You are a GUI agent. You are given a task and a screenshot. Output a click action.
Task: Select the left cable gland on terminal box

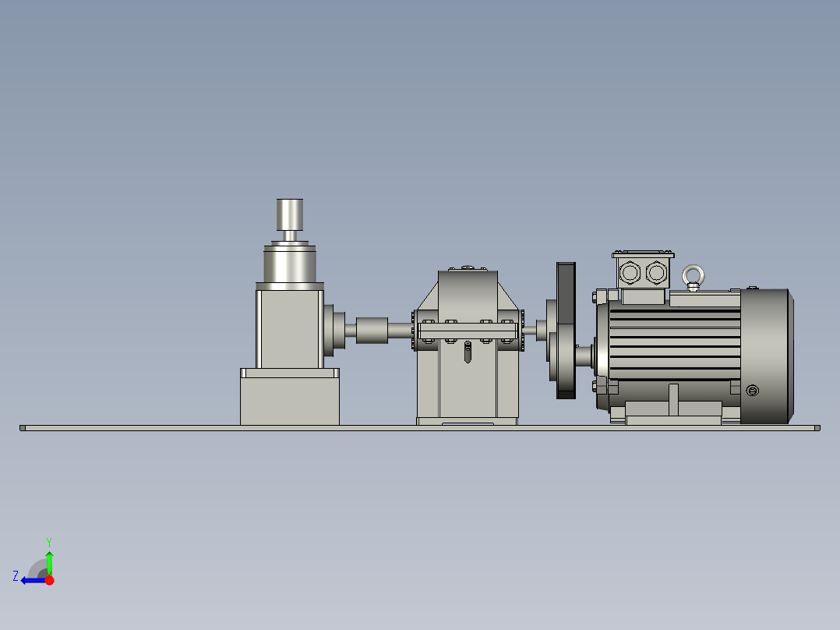point(630,272)
